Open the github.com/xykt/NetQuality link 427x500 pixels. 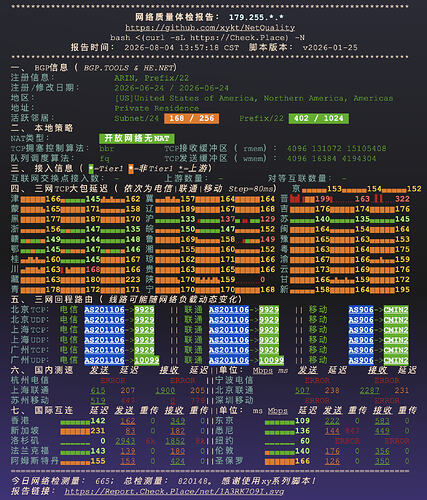click(210, 28)
